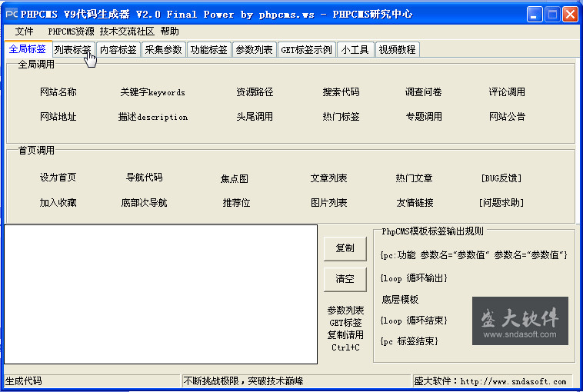This screenshot has width=583, height=392.
Task: Click the 底部次导航 label
Action: tap(145, 202)
